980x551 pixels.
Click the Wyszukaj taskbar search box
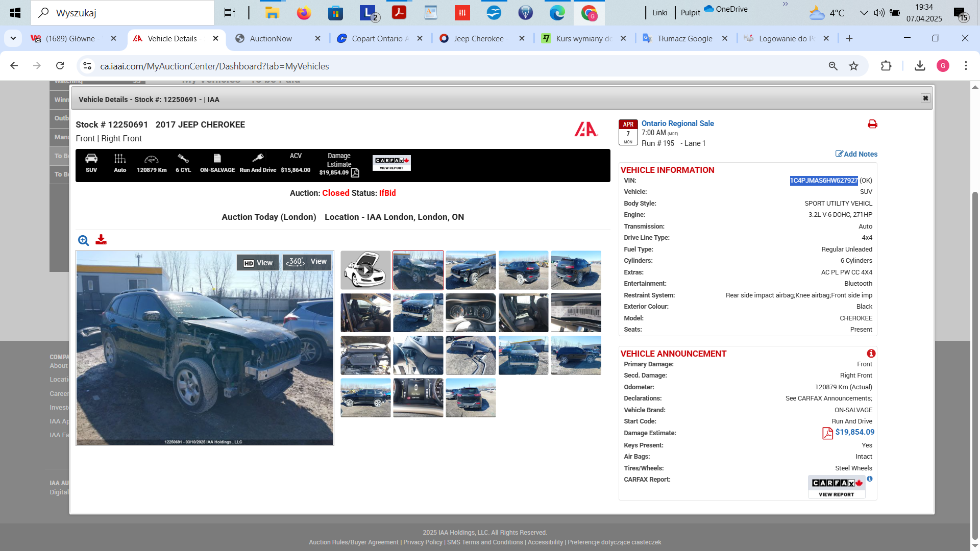coord(122,13)
